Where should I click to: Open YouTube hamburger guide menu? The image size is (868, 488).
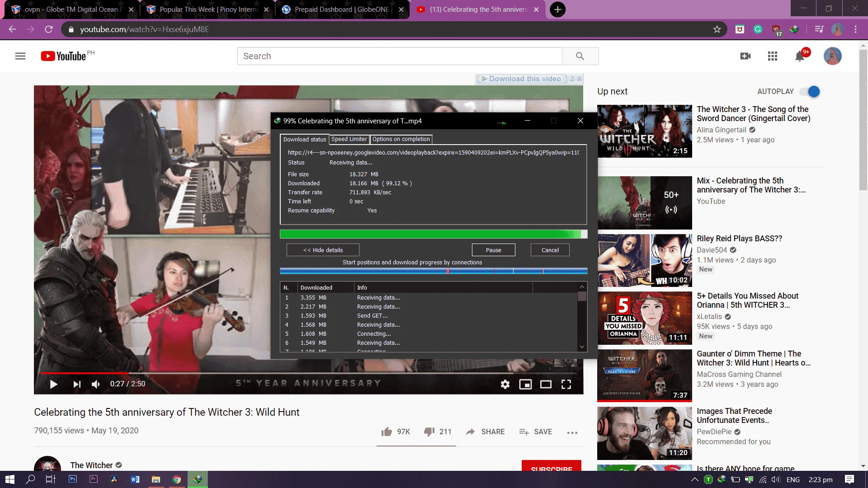coord(20,56)
